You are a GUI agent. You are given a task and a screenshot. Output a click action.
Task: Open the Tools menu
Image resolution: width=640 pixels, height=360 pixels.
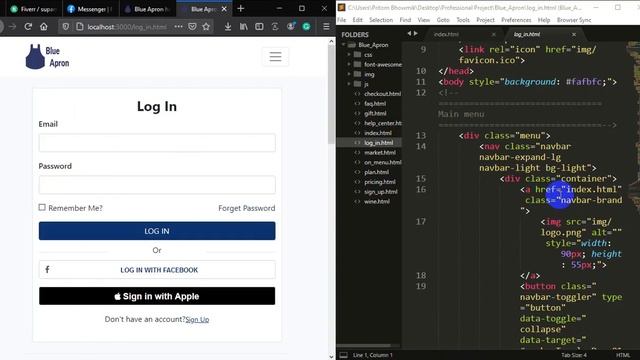coord(463,20)
